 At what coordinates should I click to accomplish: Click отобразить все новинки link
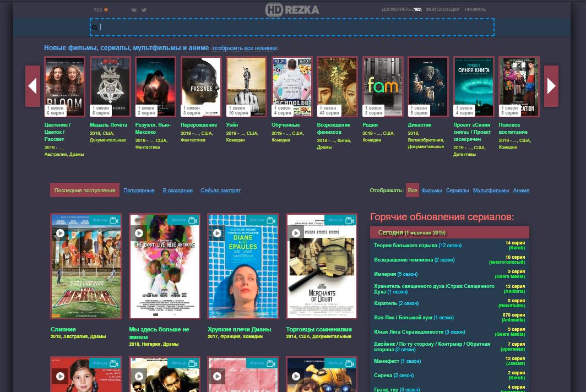[x=245, y=48]
